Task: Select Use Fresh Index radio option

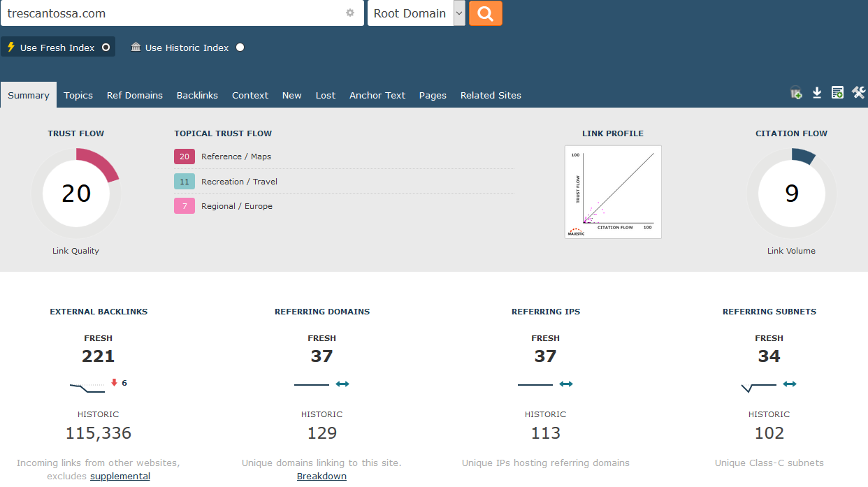Action: click(x=106, y=48)
